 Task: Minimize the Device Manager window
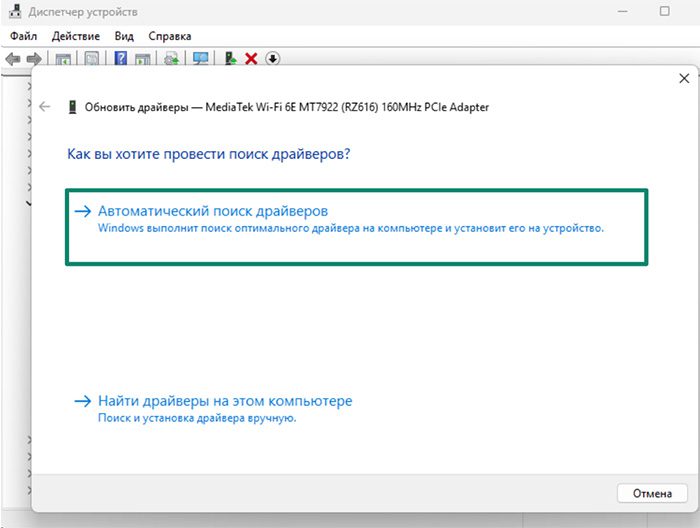(x=622, y=12)
